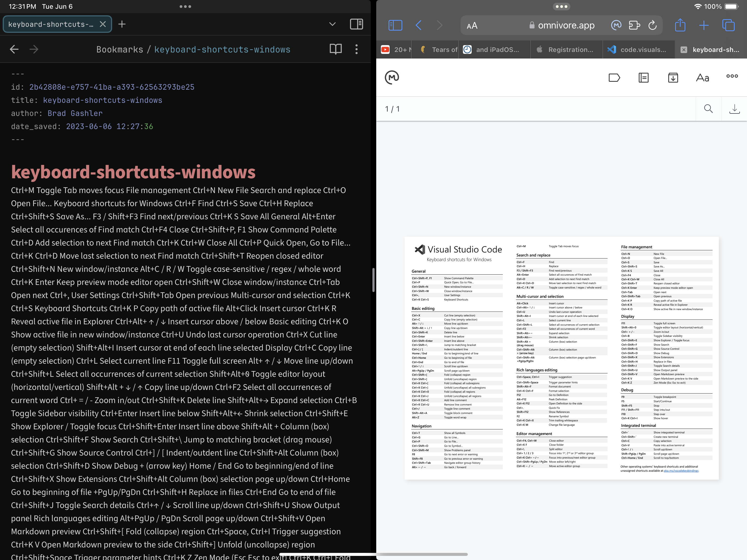Reload the omnivore.app page
The width and height of the screenshot is (747, 560).
652,25
